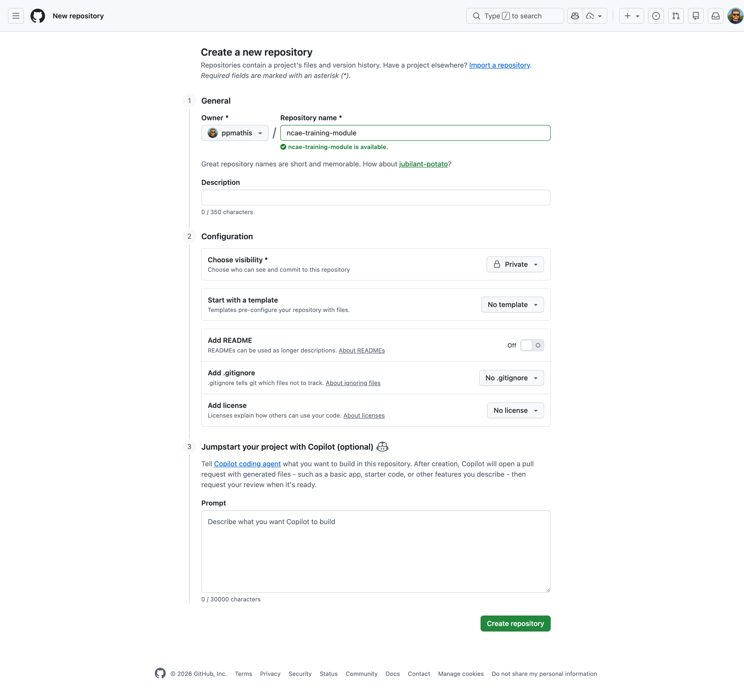The height and width of the screenshot is (700, 744).
Task: Open the Private visibility dropdown
Action: pos(515,264)
